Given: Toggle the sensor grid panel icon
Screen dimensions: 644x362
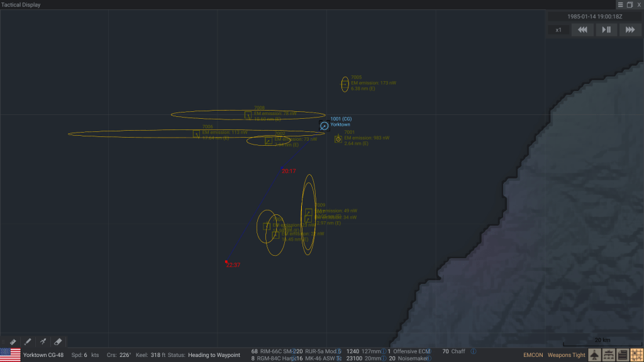Looking at the screenshot, I should tap(636, 355).
